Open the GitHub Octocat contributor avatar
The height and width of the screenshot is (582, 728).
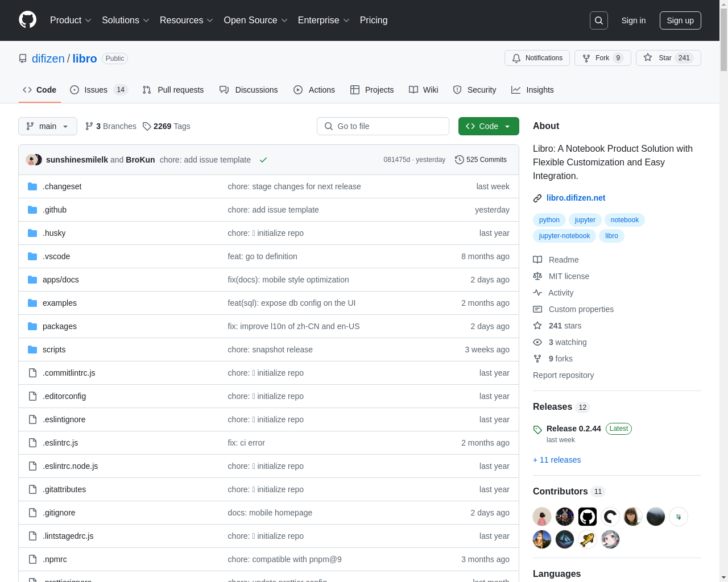pos(588,517)
